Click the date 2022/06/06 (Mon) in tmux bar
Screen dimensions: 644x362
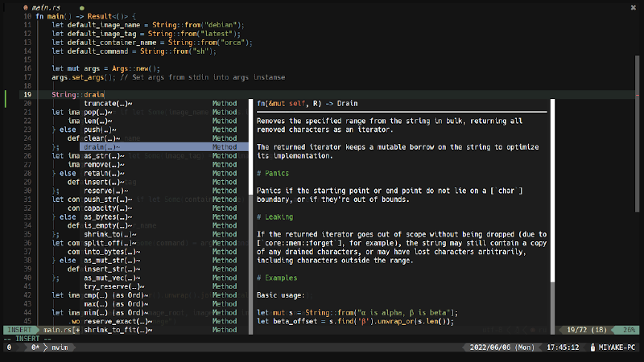(502, 348)
